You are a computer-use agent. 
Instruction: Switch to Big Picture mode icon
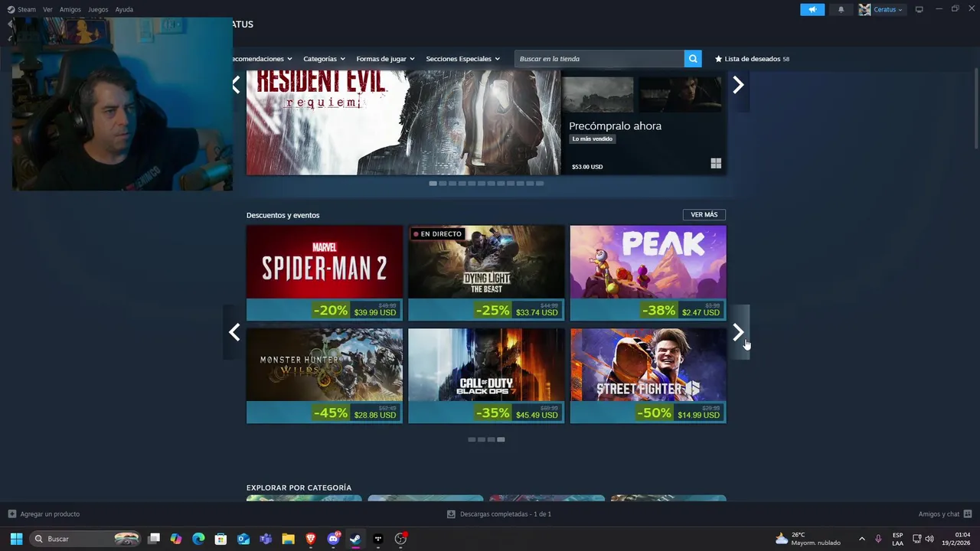coord(919,9)
